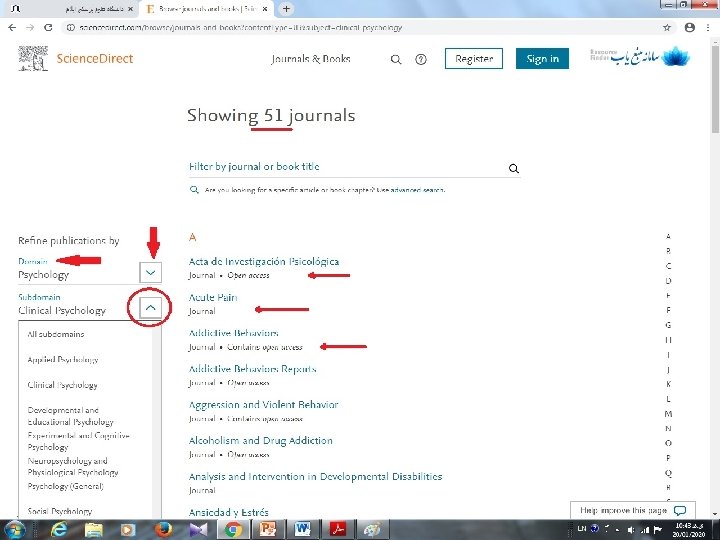Viewport: 720px width, 540px height.
Task: Open Analysis and Intervention in Developmental Disabilities
Action: pyautogui.click(x=315, y=476)
